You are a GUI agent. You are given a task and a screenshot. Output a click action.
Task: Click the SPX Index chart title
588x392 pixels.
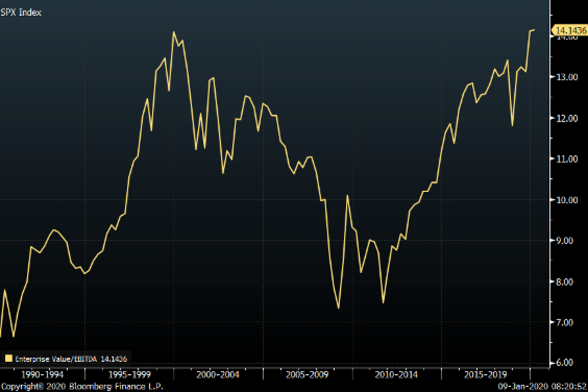tap(21, 13)
